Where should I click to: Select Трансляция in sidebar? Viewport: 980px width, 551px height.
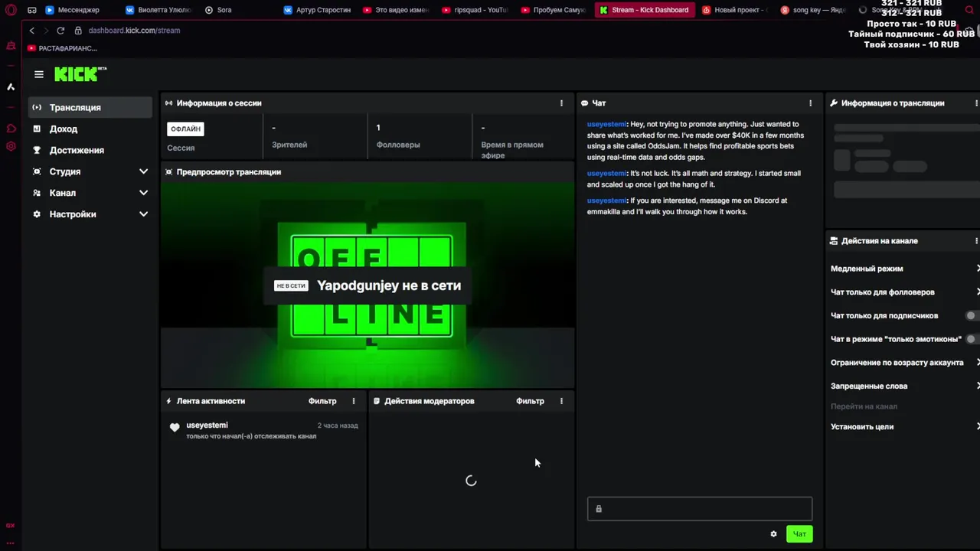(x=90, y=108)
